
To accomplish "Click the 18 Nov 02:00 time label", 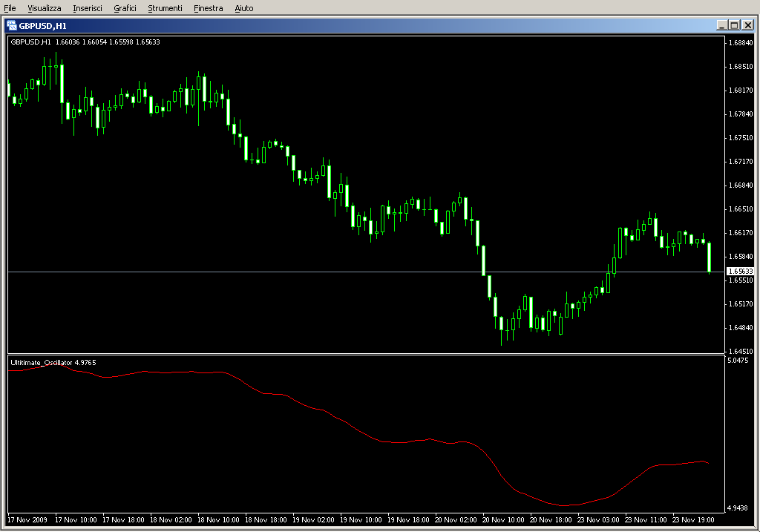I will coord(171,520).
